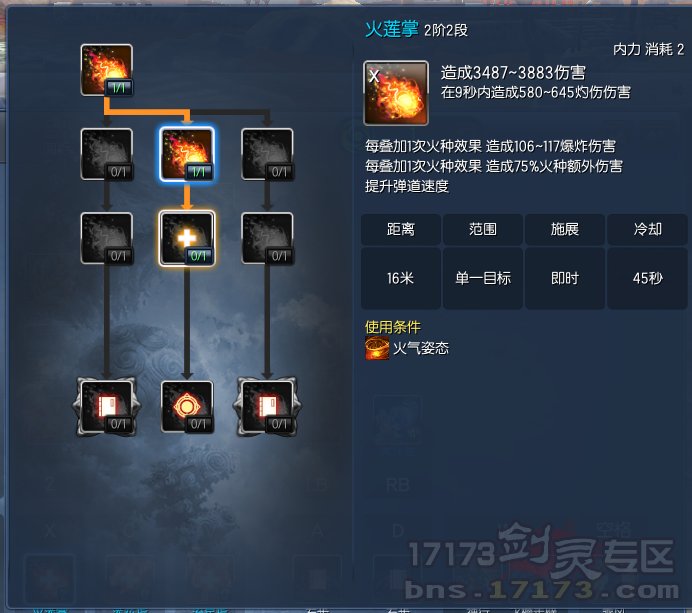Click the 火气姿态 stance condition icon

(377, 348)
